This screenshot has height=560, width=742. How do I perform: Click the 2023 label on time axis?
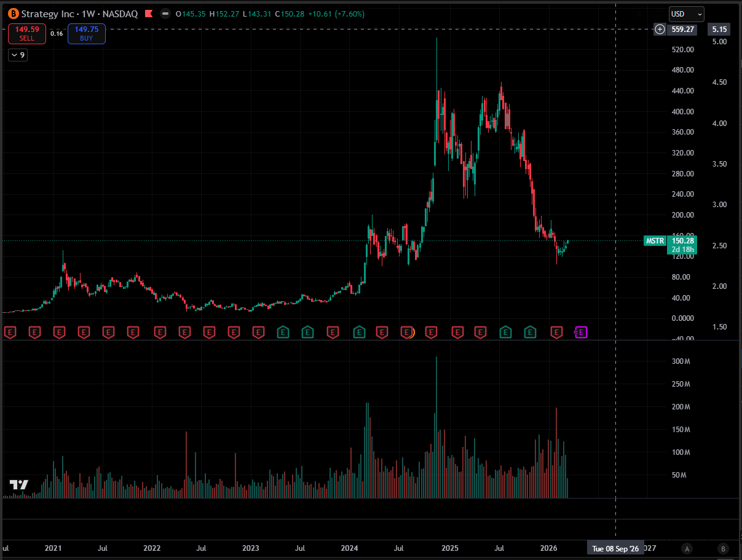[x=251, y=548]
